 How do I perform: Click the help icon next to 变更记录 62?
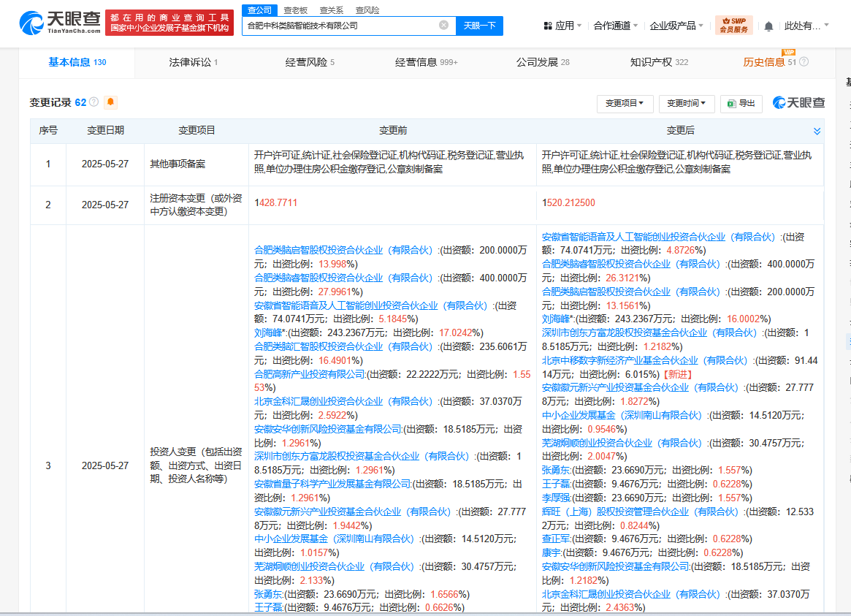click(x=94, y=102)
